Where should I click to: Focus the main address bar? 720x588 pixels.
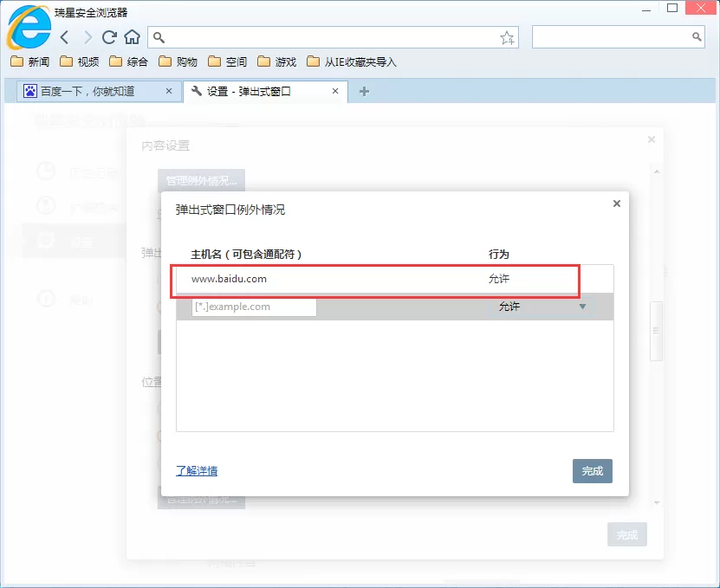click(333, 37)
